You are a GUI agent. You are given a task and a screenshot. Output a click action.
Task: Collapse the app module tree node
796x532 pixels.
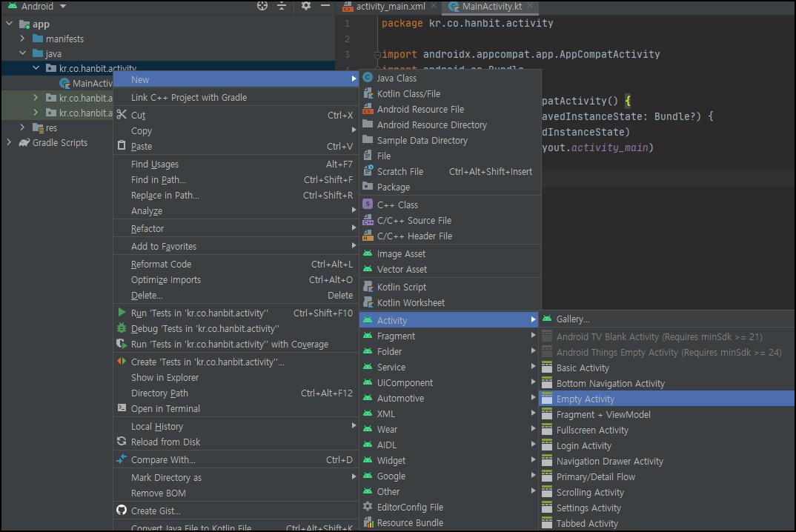click(10, 24)
